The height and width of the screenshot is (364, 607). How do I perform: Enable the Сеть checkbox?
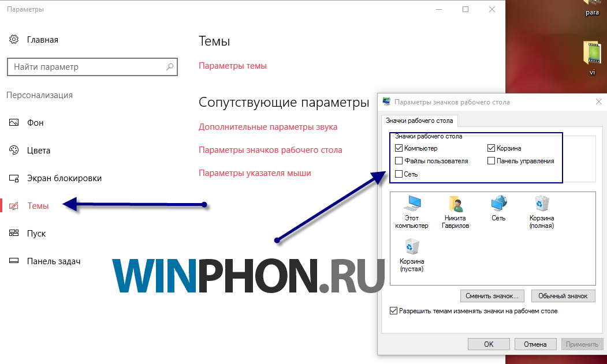click(x=399, y=174)
